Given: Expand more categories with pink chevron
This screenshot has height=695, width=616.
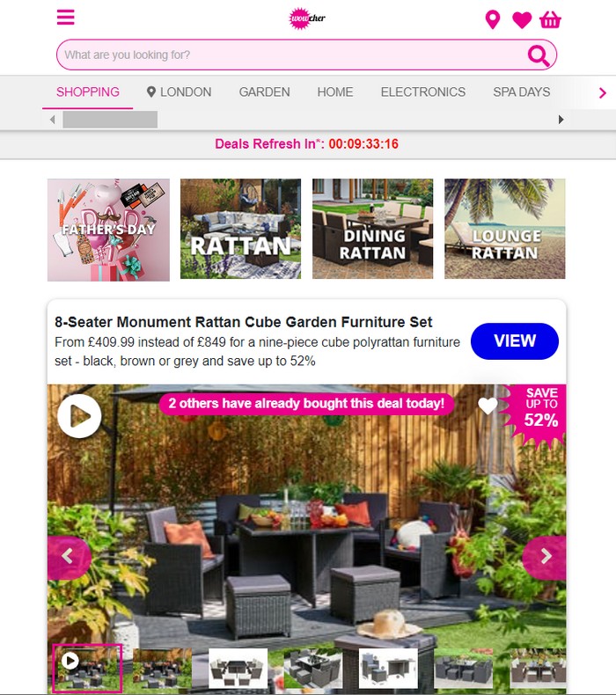Looking at the screenshot, I should 602,93.
